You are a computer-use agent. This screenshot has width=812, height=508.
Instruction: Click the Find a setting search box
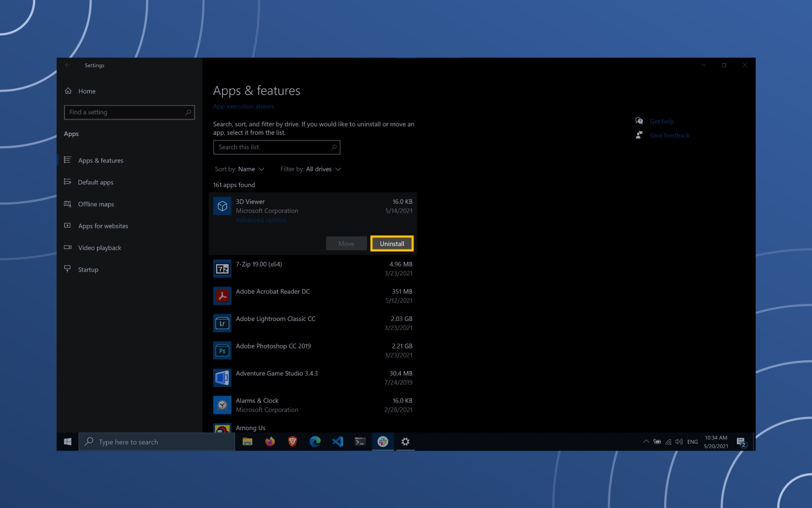click(129, 112)
